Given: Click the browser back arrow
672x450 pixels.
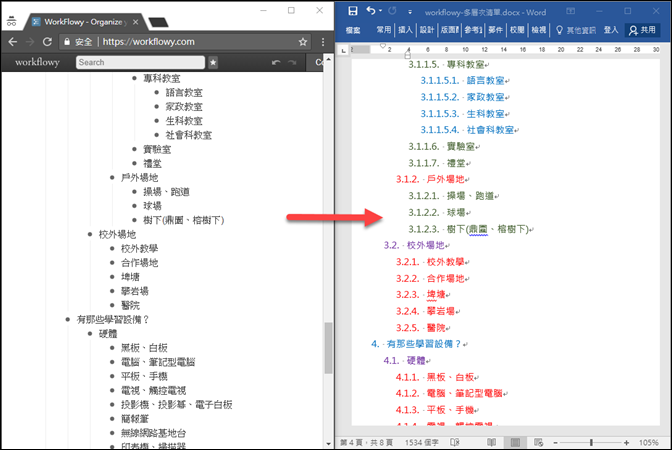Looking at the screenshot, I should pos(12,42).
